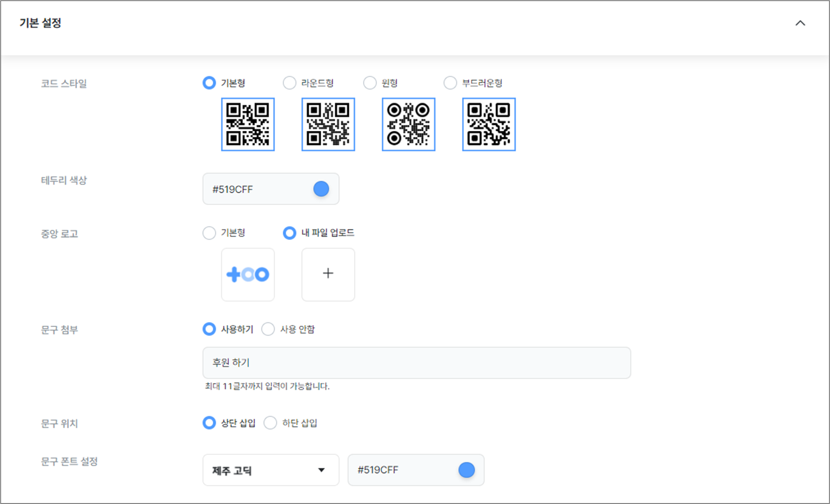Click the uploaded blue logo thumbnail

[x=247, y=275]
